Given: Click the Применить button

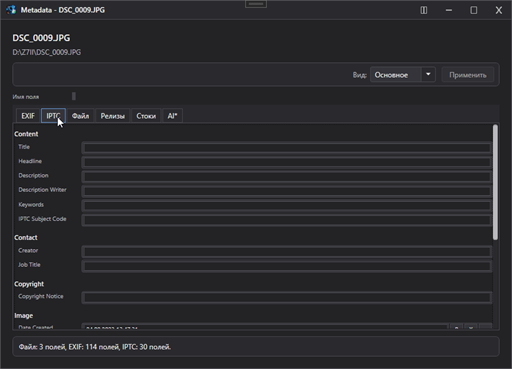Looking at the screenshot, I should (x=468, y=75).
